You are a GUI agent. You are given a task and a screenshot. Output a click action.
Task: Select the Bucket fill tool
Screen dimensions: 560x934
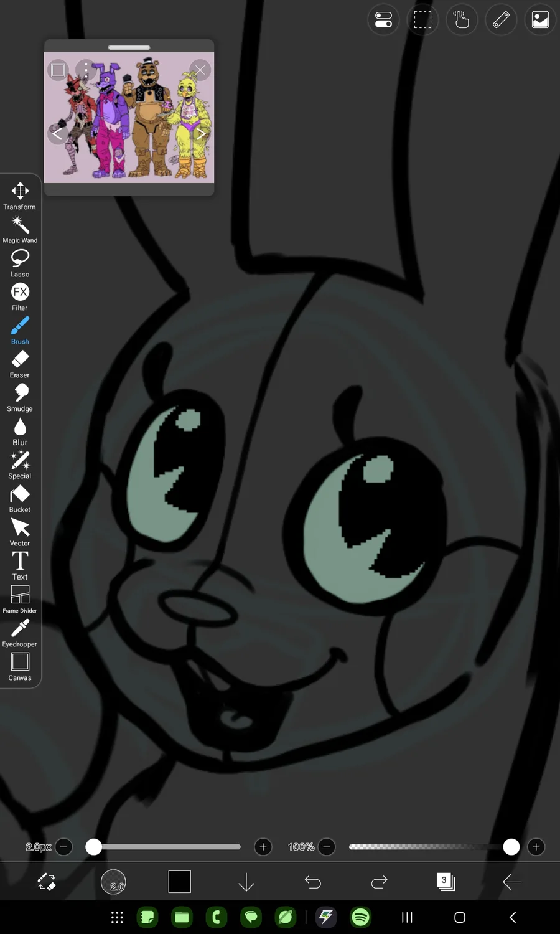[x=20, y=498]
